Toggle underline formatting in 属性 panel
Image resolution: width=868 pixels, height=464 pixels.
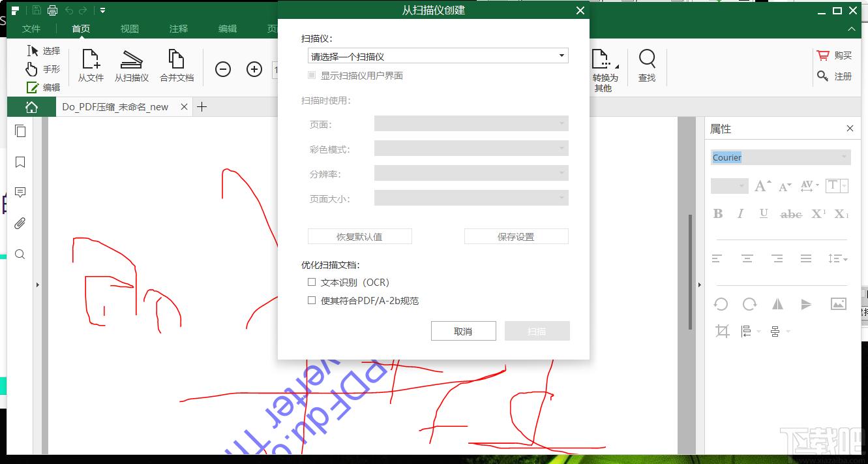[764, 213]
